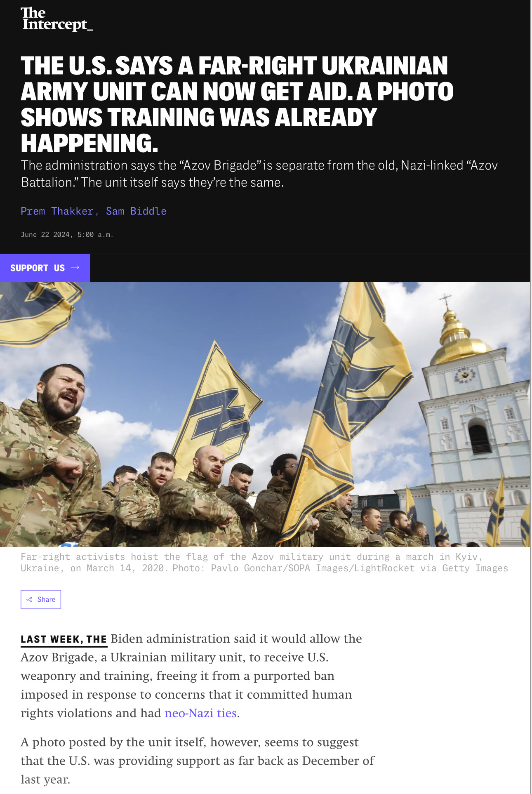Click the photo caption about Kyiv march
532x794 pixels.
pyautogui.click(x=264, y=562)
